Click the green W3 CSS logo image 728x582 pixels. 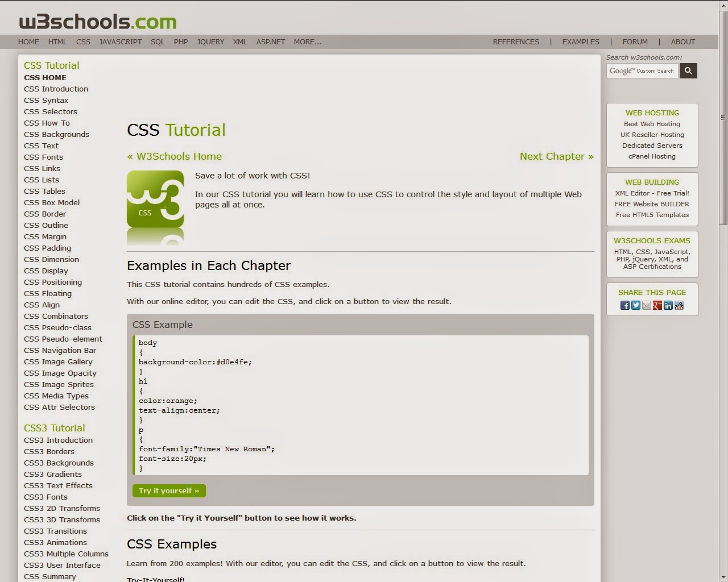coord(155,207)
